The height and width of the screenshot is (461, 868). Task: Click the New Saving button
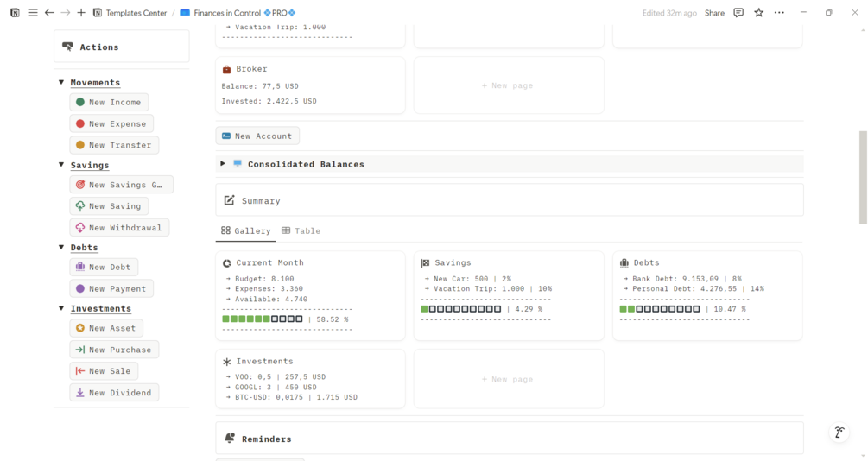coord(109,205)
